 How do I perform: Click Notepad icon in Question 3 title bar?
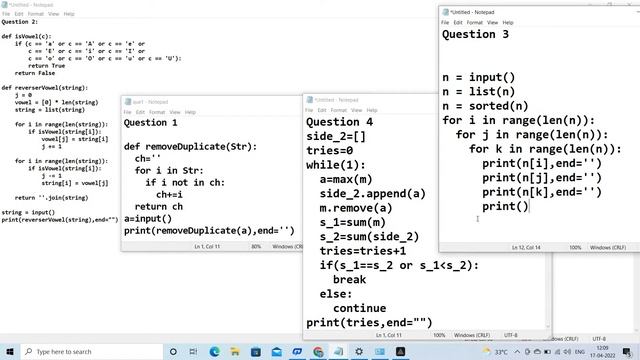[446, 12]
